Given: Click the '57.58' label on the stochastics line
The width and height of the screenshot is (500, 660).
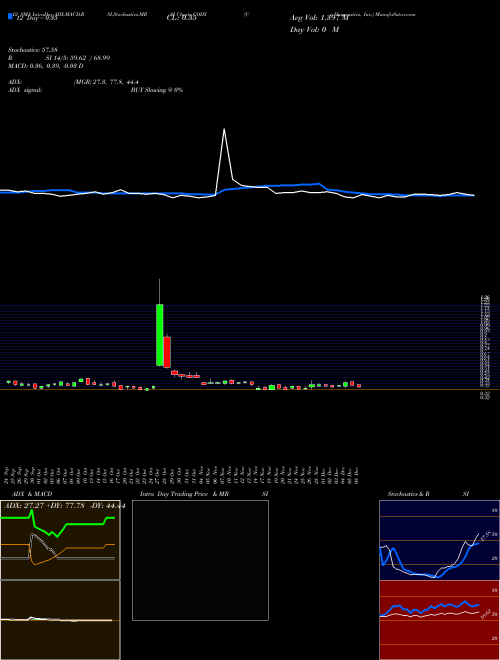Looking at the screenshot, I should click(x=484, y=536).
